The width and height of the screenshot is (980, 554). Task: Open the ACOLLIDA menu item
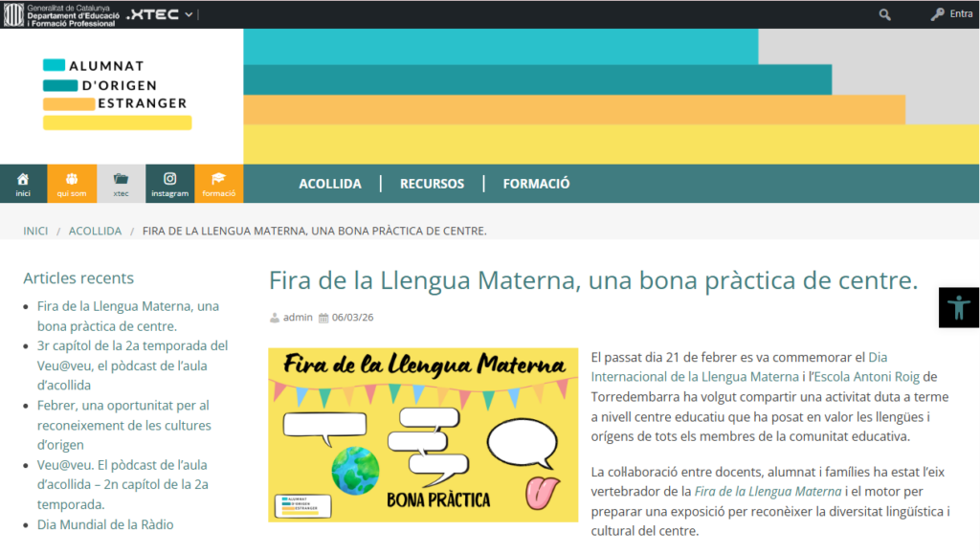330,184
